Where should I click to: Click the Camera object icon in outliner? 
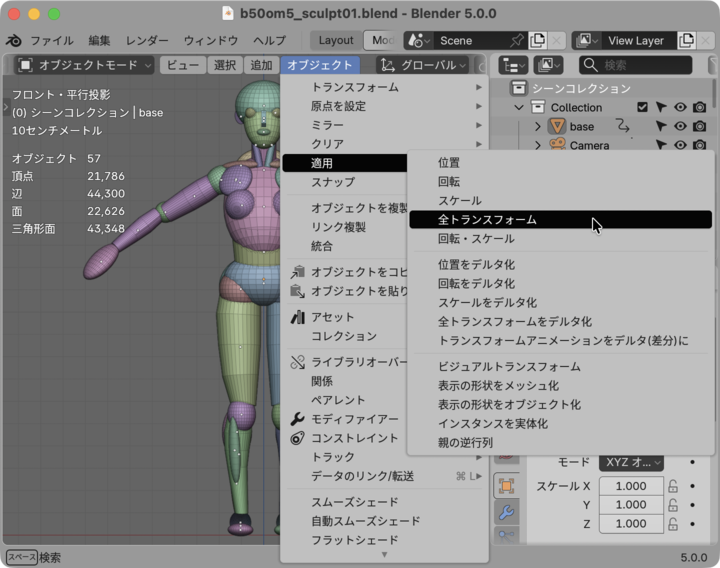pos(557,145)
